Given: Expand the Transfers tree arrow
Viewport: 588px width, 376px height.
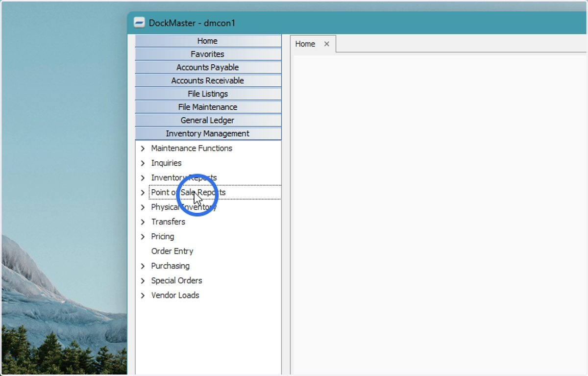Looking at the screenshot, I should point(143,222).
